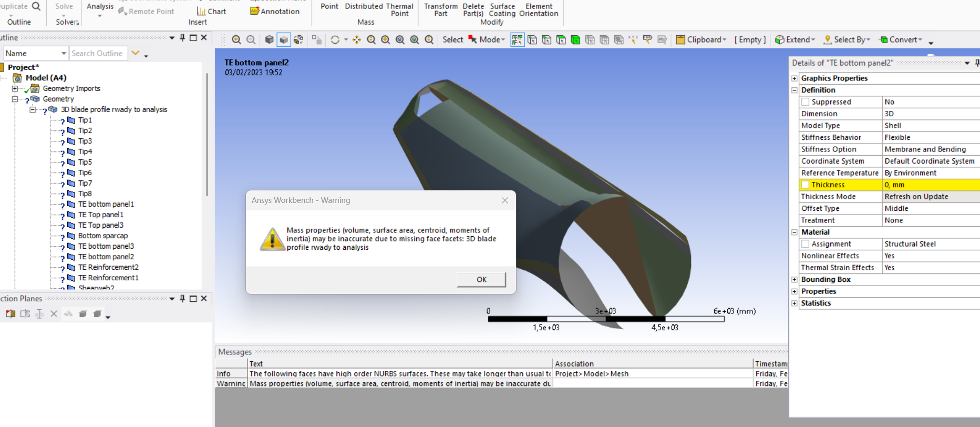The height and width of the screenshot is (427, 980).
Task: Toggle the Suppressed checkbox
Action: coord(805,102)
